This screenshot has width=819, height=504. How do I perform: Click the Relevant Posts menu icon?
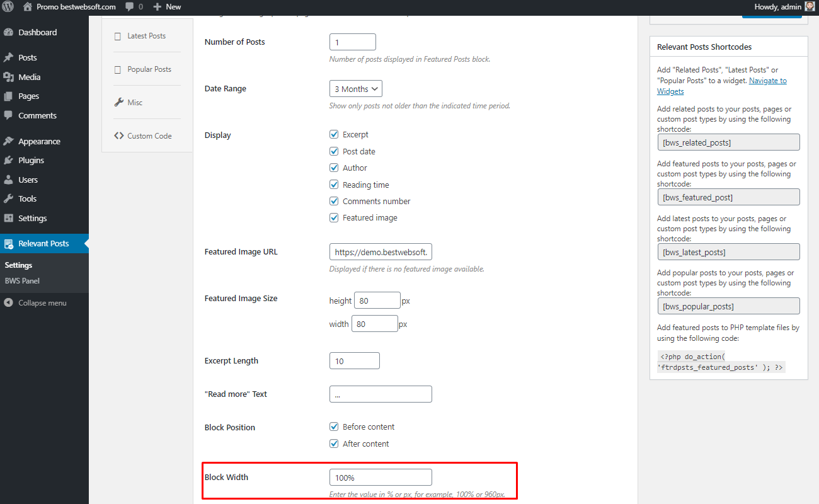click(x=8, y=243)
